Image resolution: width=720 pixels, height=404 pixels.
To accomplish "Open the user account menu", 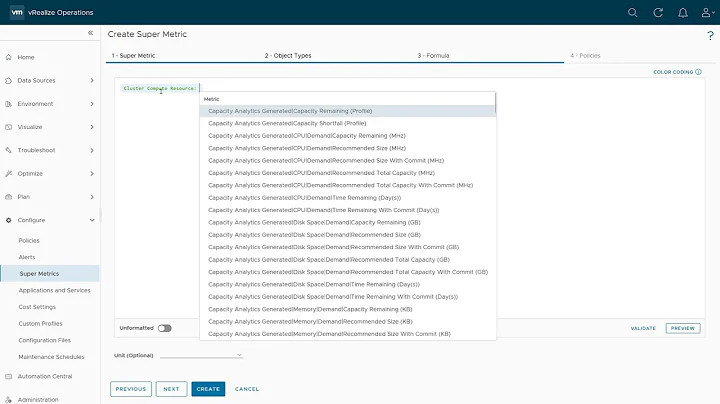I will click(x=708, y=13).
